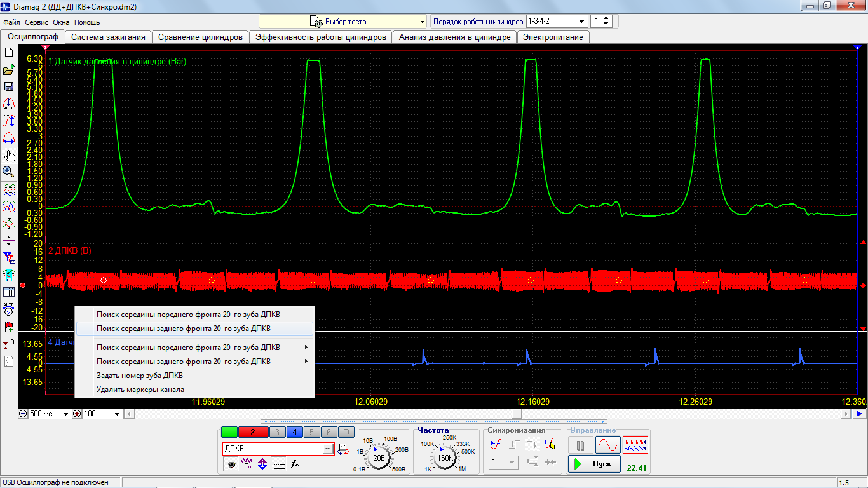Open the Сервис menu
Screen dimensions: 868x488
coord(36,22)
